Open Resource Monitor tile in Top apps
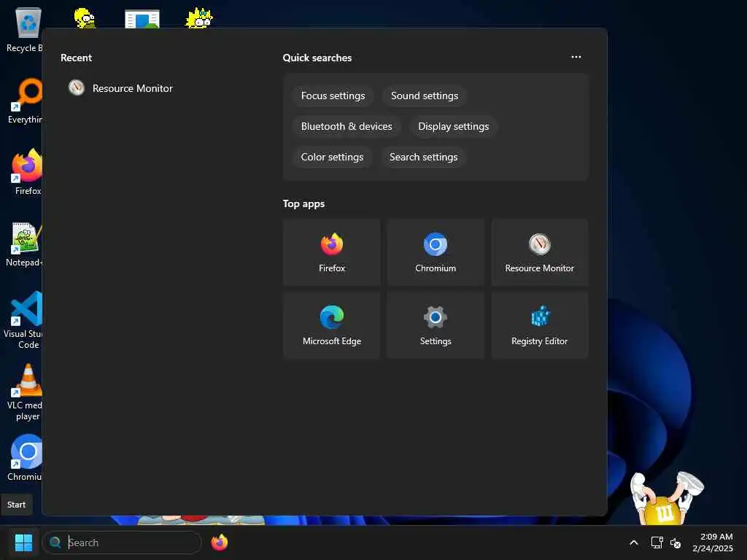This screenshot has width=747, height=560. pos(539,252)
